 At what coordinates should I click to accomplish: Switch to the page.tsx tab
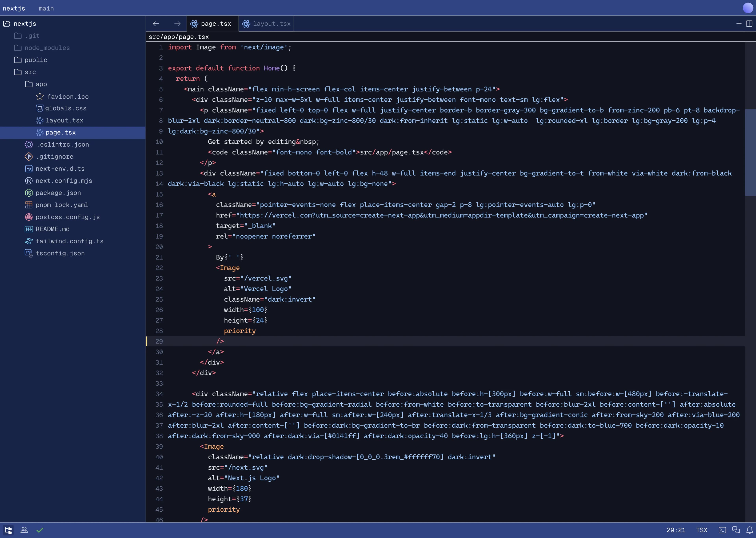212,23
